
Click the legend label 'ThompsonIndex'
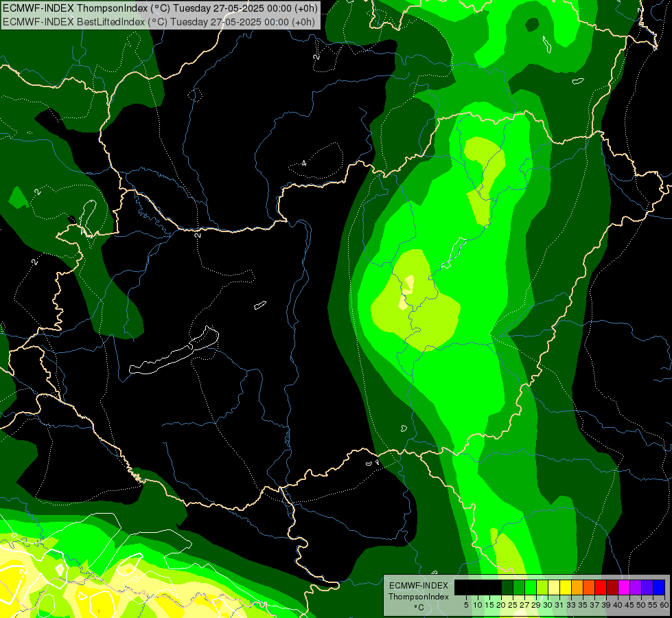pos(419,597)
